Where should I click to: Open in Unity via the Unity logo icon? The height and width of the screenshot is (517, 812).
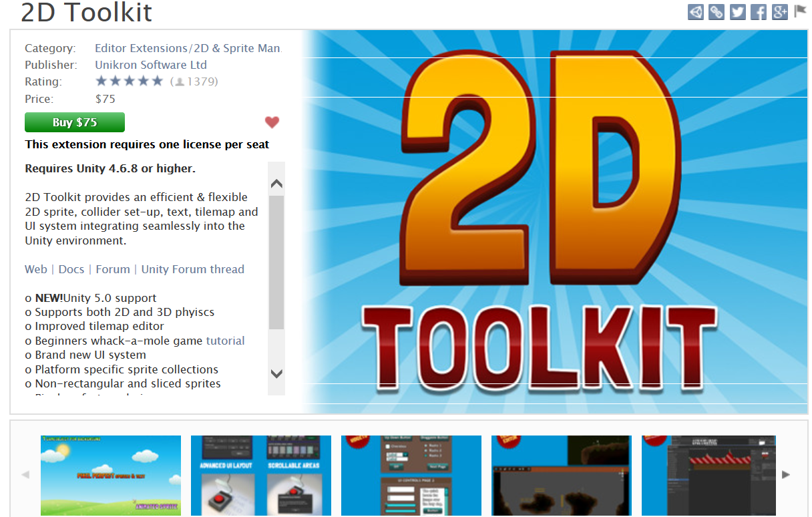click(696, 12)
